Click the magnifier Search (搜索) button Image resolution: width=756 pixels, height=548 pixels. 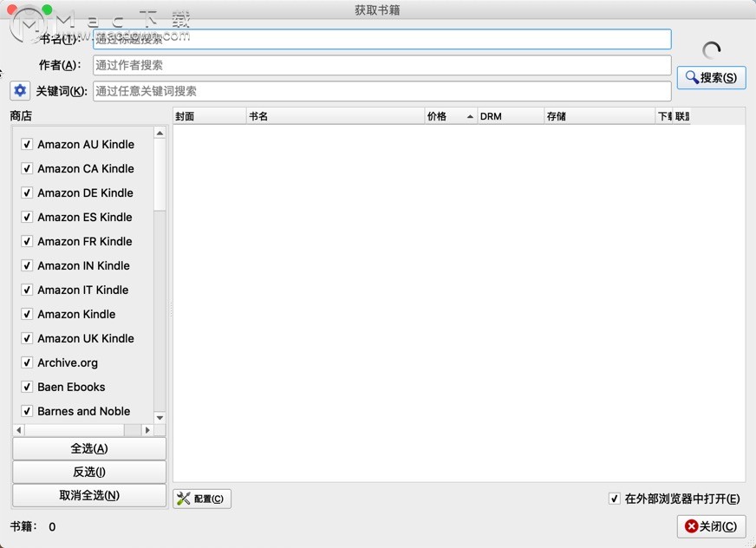tap(711, 78)
